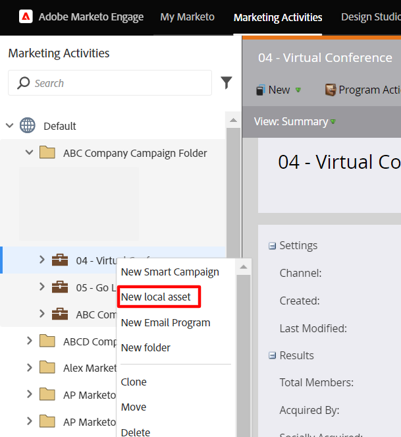
Task: Click the Created: label in Settings
Action: point(299,301)
